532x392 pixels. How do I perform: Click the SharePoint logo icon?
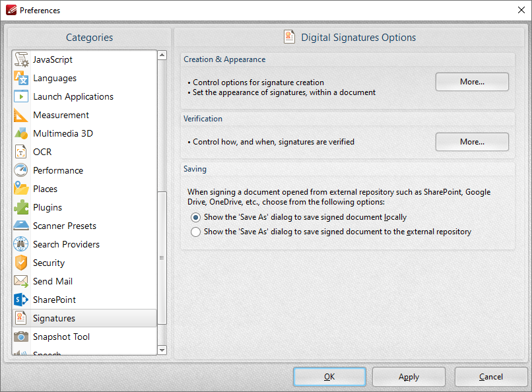(21, 300)
